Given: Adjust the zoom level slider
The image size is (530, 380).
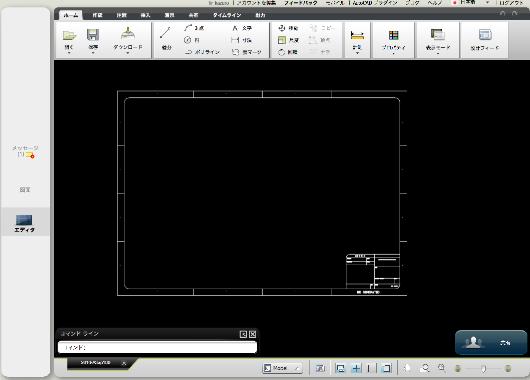Looking at the screenshot, I should [x=483, y=368].
